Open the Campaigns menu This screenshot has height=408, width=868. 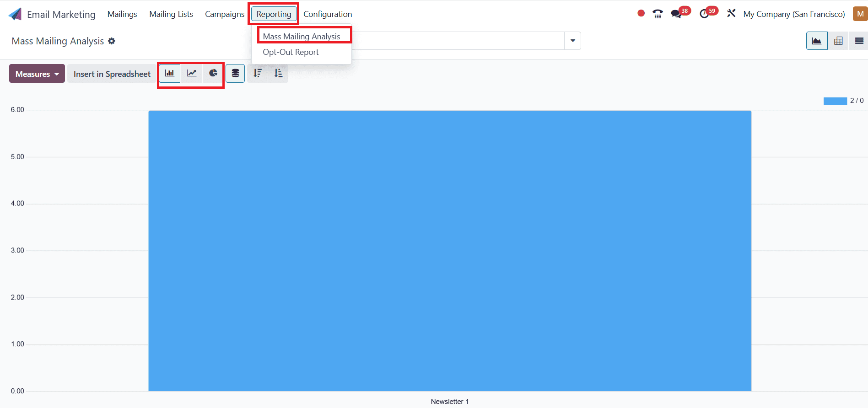pyautogui.click(x=225, y=14)
